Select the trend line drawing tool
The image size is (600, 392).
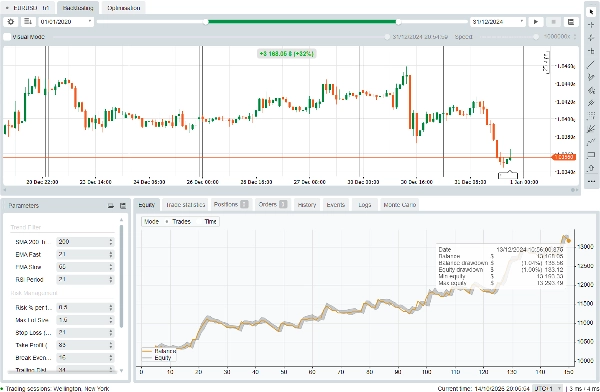(x=591, y=64)
